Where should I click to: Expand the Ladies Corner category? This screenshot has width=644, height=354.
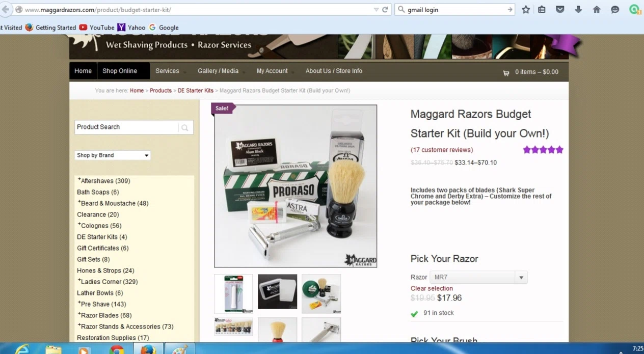(79, 281)
